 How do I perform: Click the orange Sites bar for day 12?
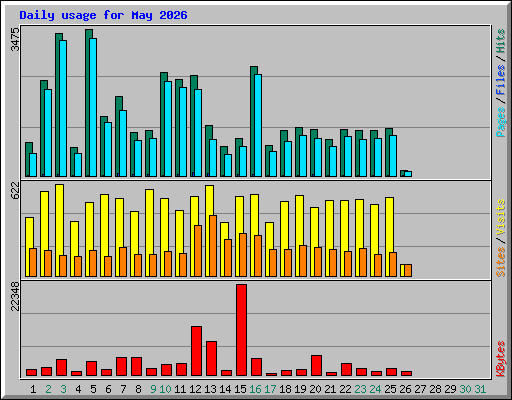[x=198, y=251]
